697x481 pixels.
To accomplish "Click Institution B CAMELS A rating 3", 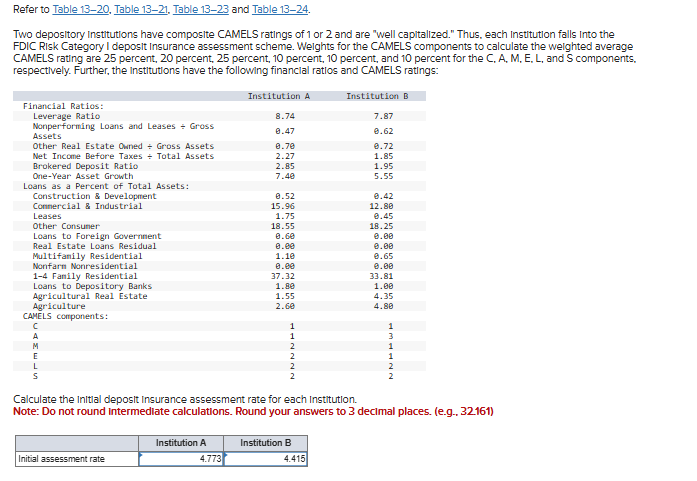I will click(391, 336).
